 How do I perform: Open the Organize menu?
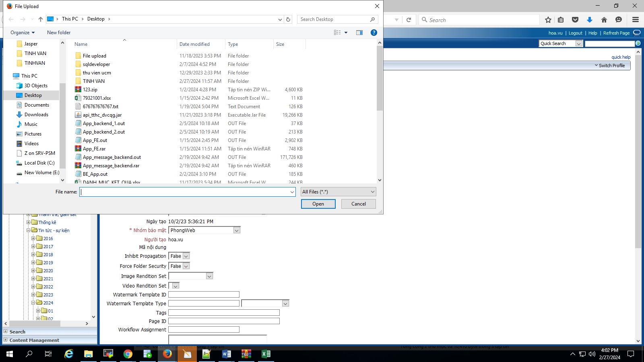click(23, 33)
